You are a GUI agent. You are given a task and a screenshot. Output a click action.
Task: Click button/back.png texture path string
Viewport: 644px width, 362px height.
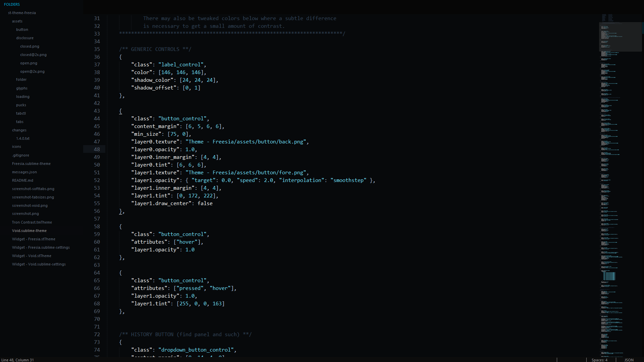click(246, 141)
